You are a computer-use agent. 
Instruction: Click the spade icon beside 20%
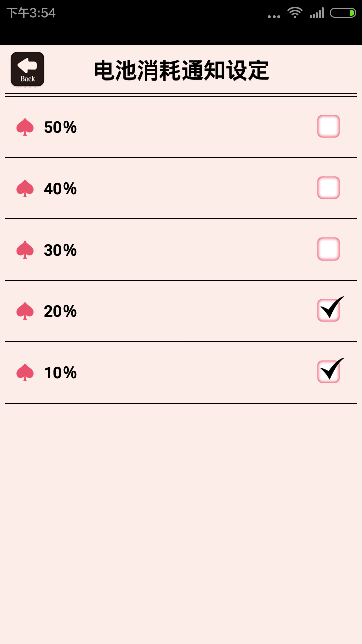click(x=25, y=311)
